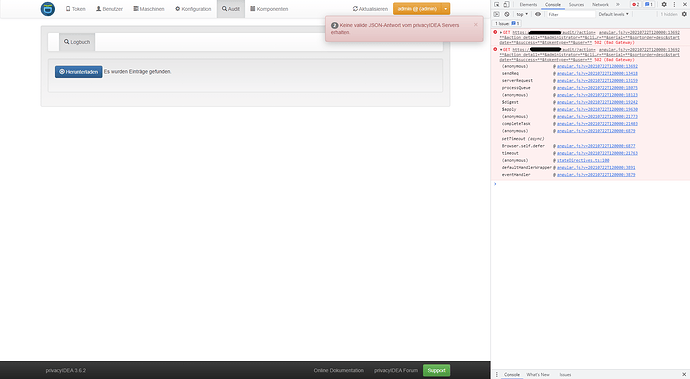Screen dimensions: 690x379
Task: Click the privacyIDEA 3.6.2 footer text
Action: click(x=66, y=371)
